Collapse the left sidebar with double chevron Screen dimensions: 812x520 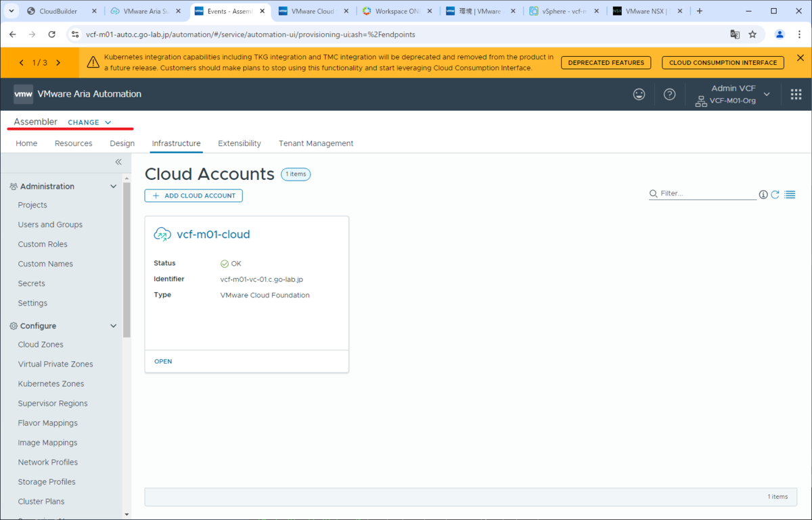pyautogui.click(x=118, y=162)
